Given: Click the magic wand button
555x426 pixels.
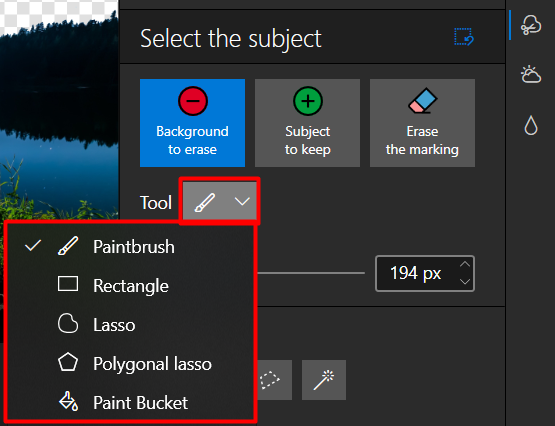Looking at the screenshot, I should (x=324, y=380).
